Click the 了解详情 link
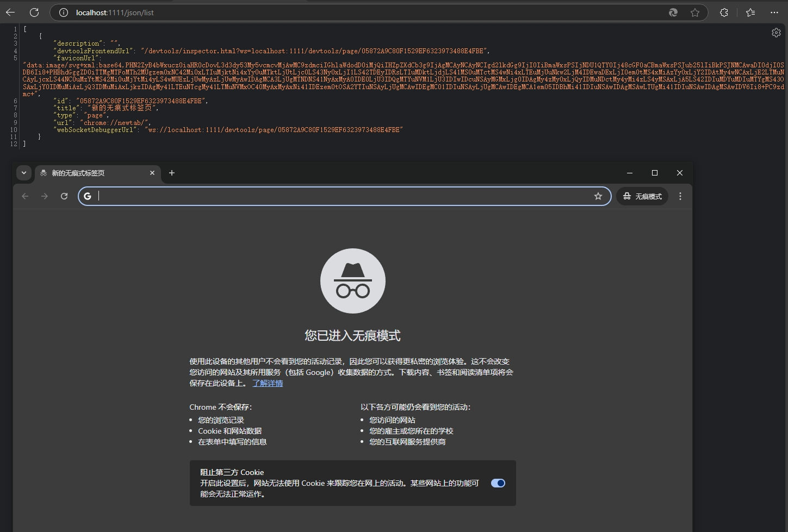This screenshot has width=788, height=532. (268, 383)
